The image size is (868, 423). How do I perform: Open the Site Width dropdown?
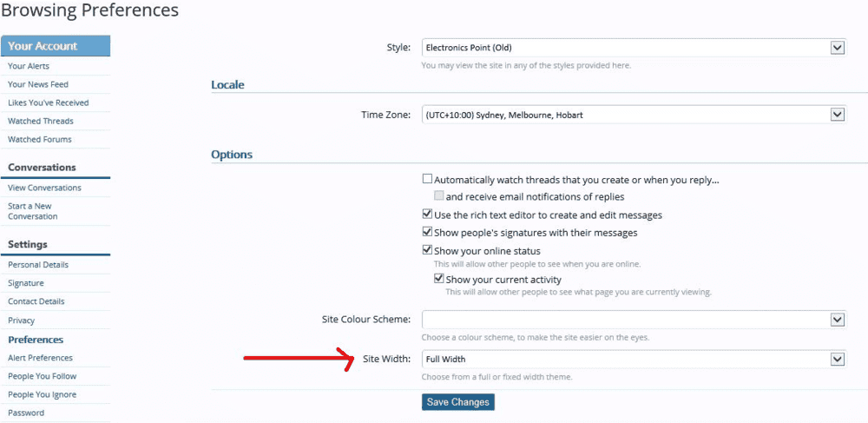pos(633,359)
